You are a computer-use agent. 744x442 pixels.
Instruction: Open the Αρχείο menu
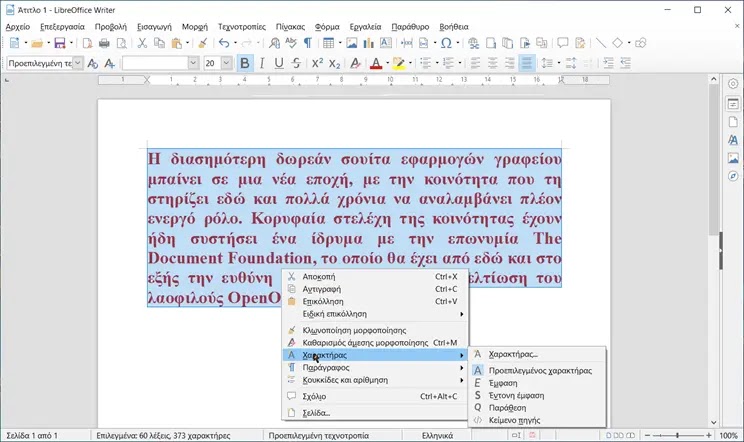(x=18, y=27)
